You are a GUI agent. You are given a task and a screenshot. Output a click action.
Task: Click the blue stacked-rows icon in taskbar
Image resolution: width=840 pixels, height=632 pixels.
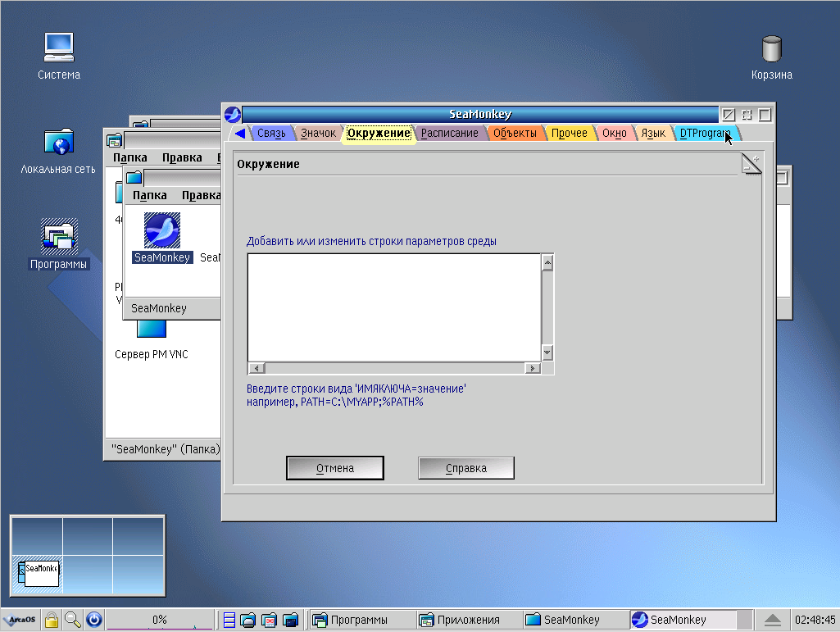[x=229, y=621]
